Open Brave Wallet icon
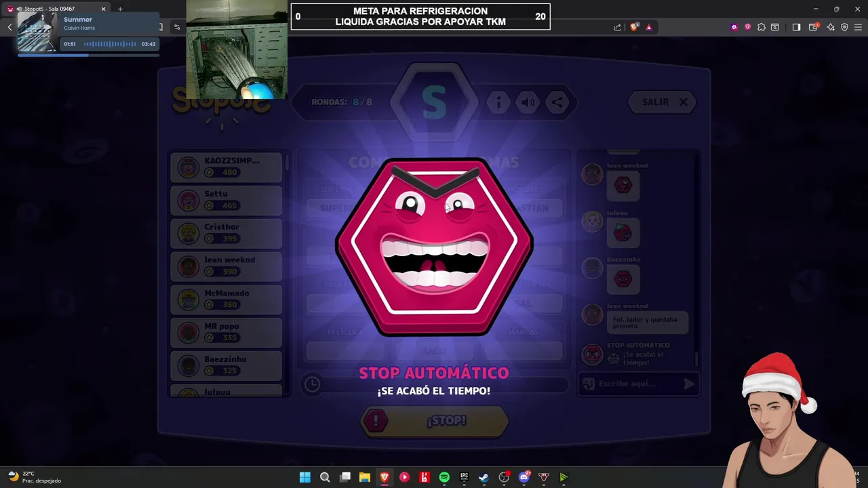 coord(814,27)
